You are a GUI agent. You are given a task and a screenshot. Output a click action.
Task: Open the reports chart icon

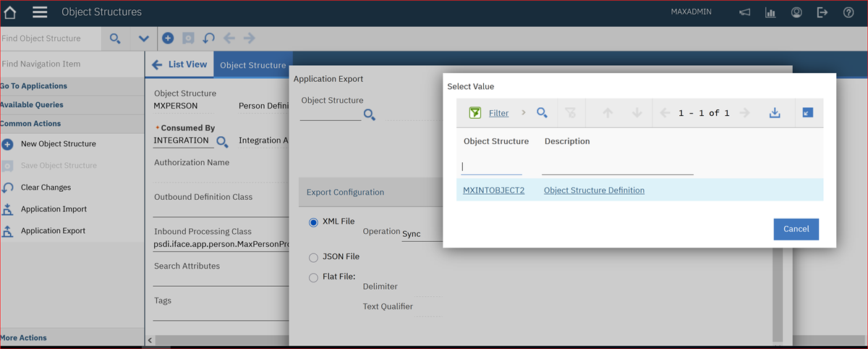[x=770, y=12]
